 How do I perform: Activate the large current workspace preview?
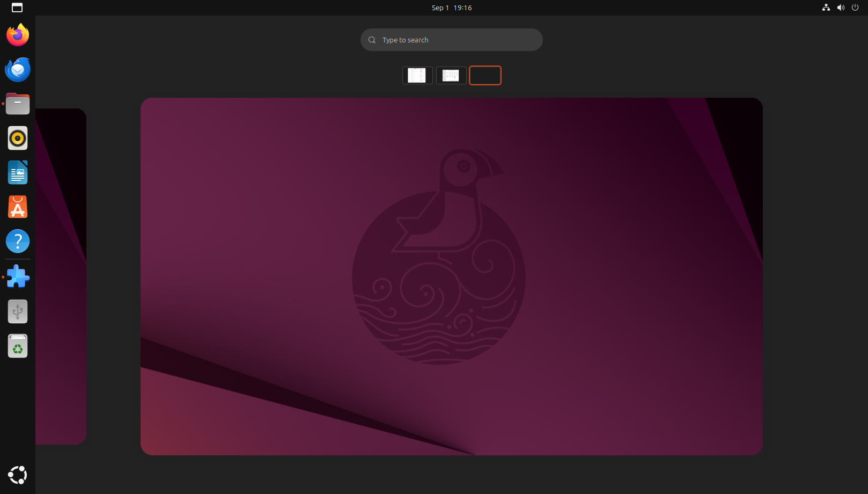[452, 277]
